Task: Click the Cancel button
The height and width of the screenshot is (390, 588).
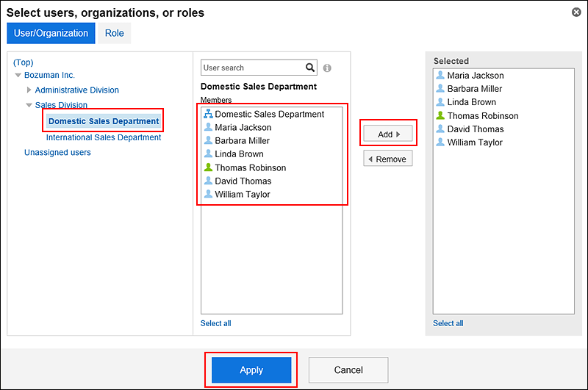Action: pos(348,369)
